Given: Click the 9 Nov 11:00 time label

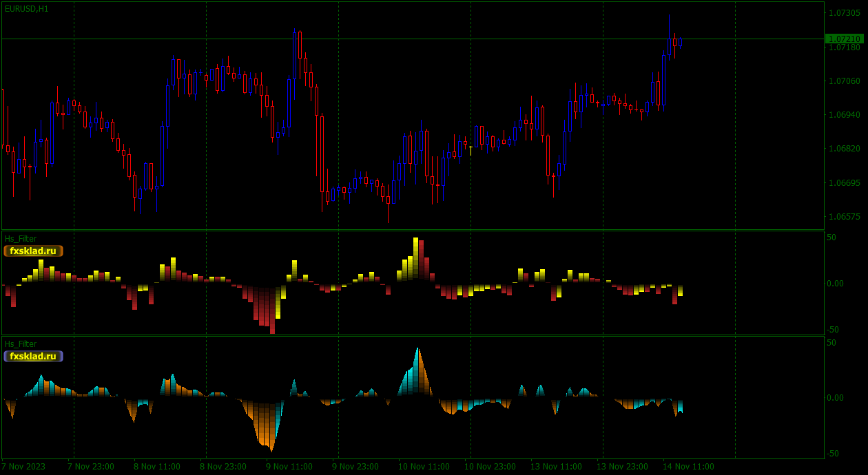Looking at the screenshot, I should (x=289, y=467).
